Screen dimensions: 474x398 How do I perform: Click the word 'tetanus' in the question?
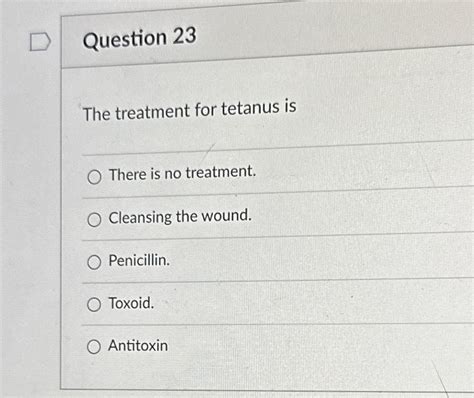[x=251, y=108]
